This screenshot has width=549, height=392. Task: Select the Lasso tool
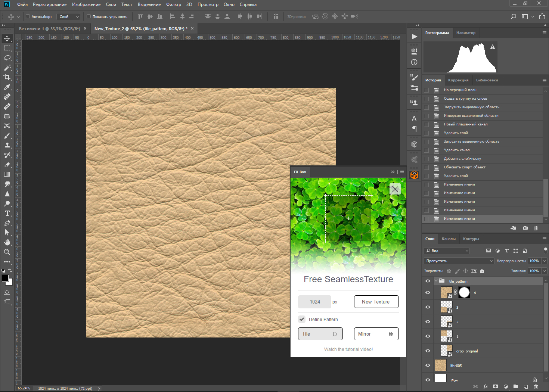(x=7, y=58)
